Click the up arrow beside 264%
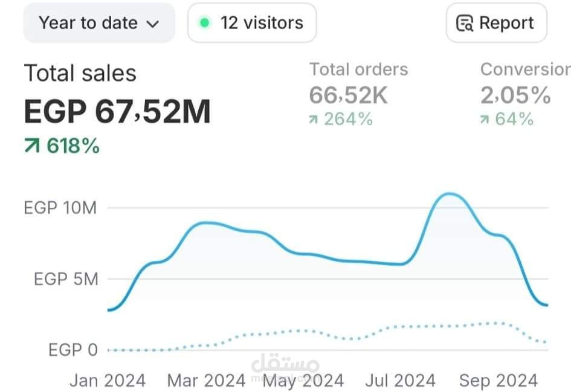 pyautogui.click(x=313, y=120)
